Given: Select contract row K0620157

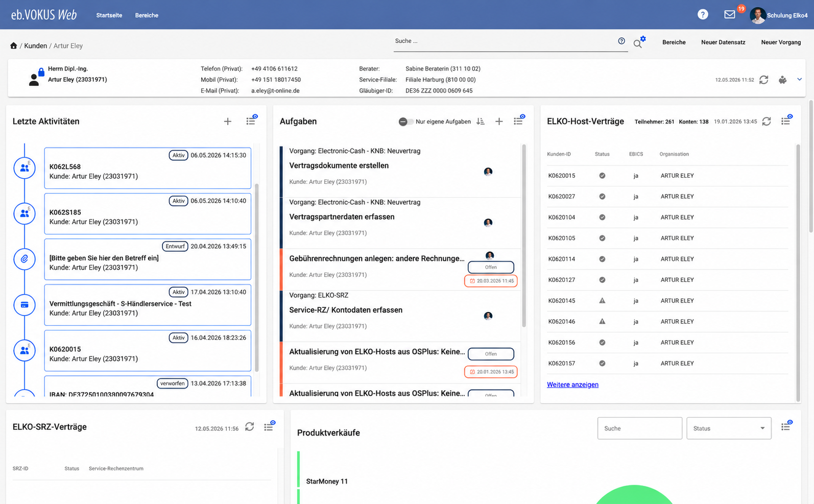Looking at the screenshot, I should pyautogui.click(x=668, y=364).
